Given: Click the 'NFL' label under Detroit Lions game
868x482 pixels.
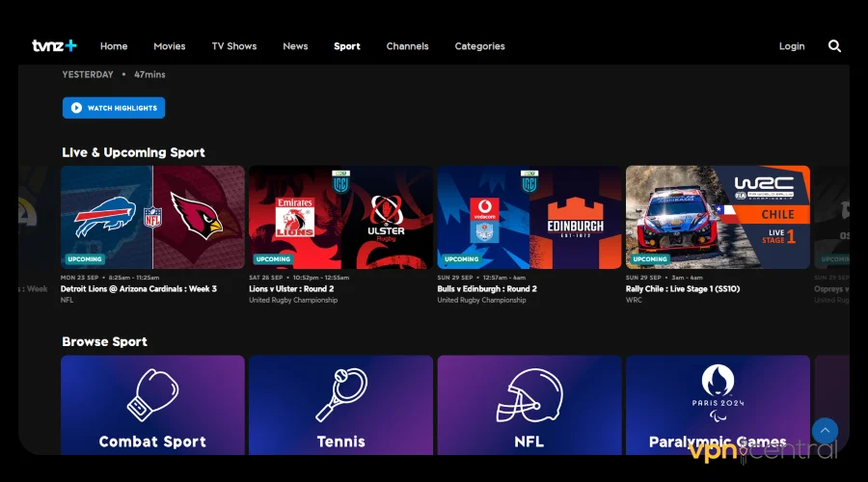Looking at the screenshot, I should [67, 300].
